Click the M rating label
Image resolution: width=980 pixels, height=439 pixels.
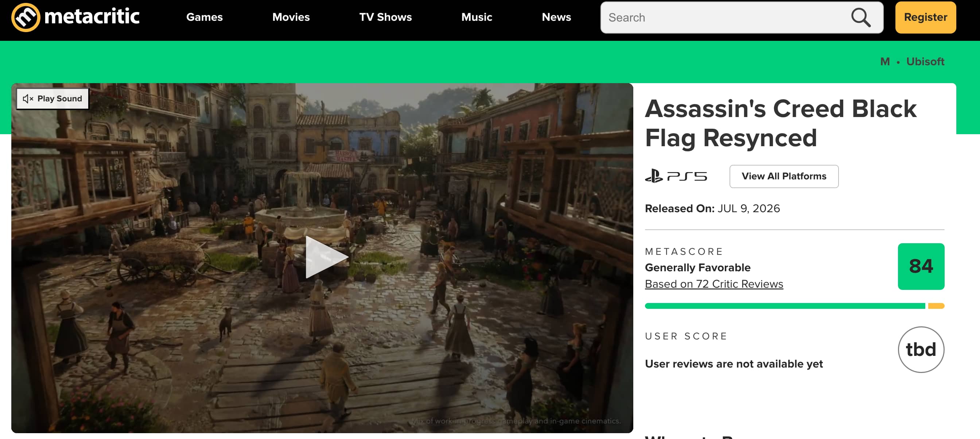pyautogui.click(x=885, y=62)
